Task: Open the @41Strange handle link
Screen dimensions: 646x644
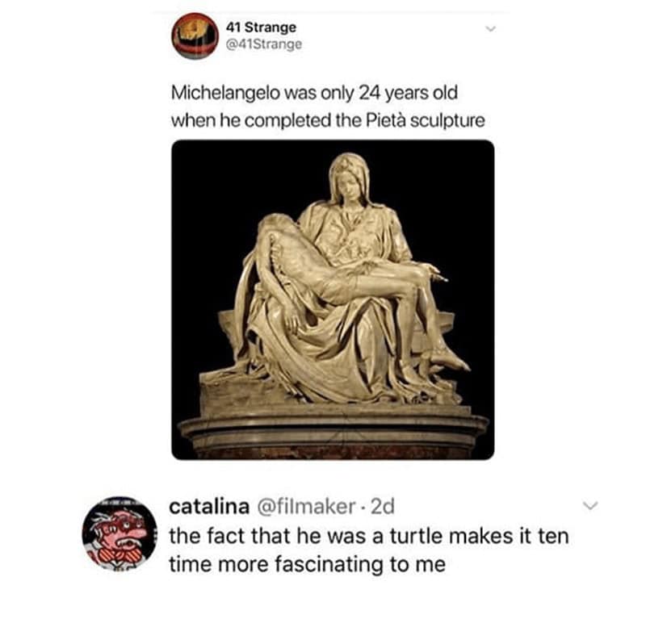Action: pyautogui.click(x=264, y=44)
